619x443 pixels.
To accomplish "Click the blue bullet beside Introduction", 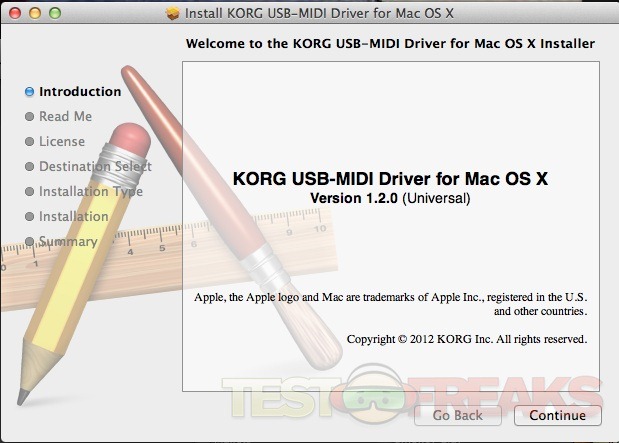I will pyautogui.click(x=30, y=92).
